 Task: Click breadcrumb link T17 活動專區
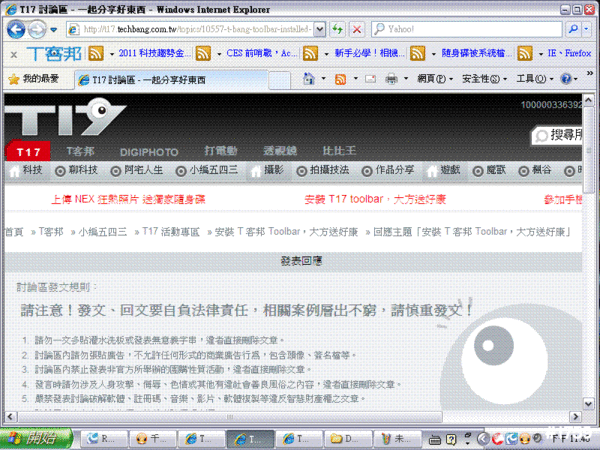[x=171, y=232]
